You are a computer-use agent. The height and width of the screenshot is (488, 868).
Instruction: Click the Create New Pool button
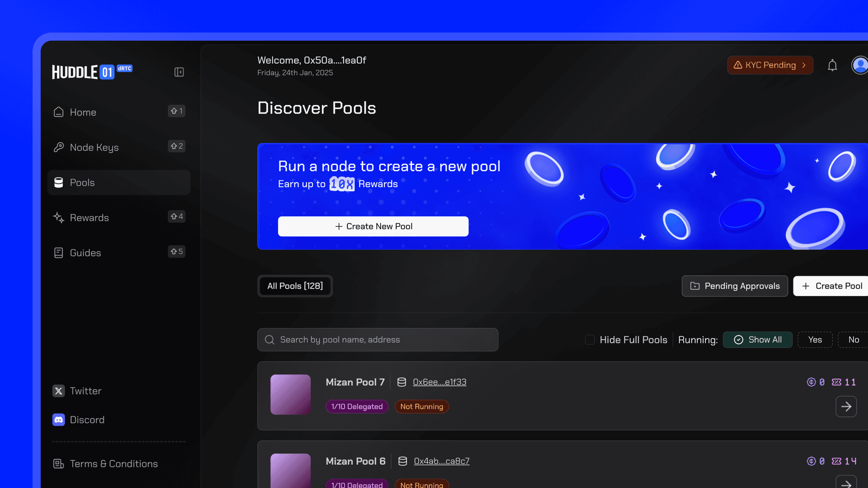(x=373, y=226)
